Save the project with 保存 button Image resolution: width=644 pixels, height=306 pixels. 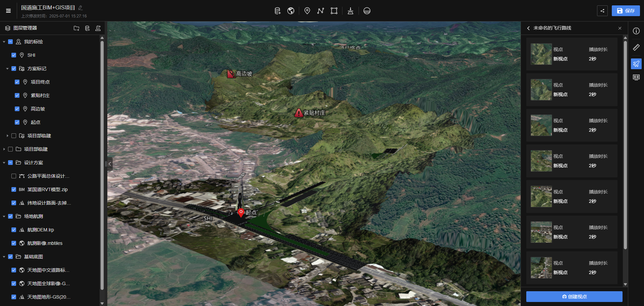click(626, 11)
